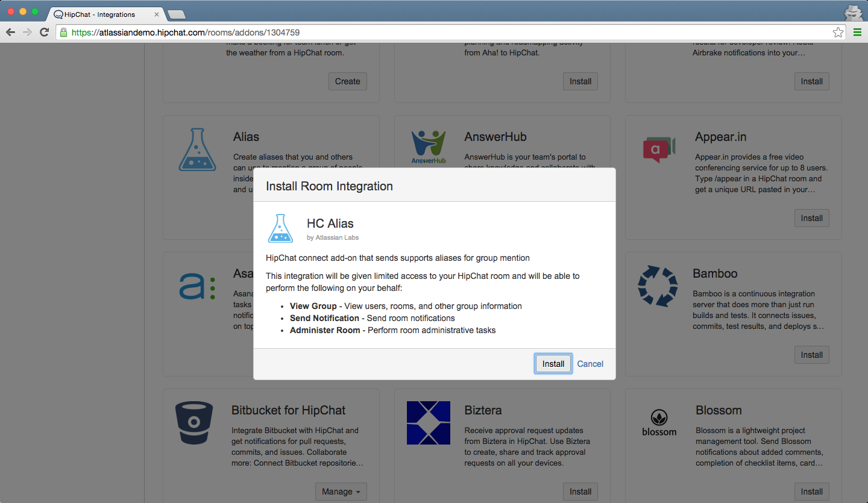The image size is (868, 503).
Task: Open the Manage dropdown for Bitbucket
Action: tap(341, 492)
